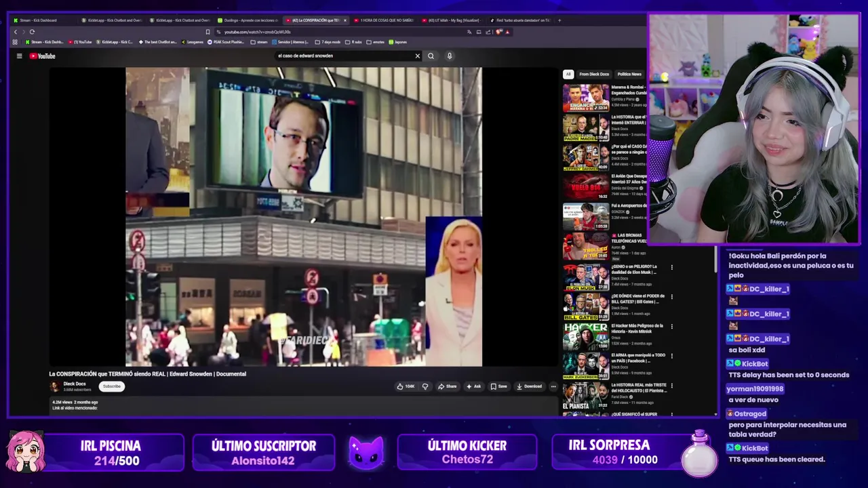Viewport: 868px width, 488px height.
Task: Open more actions ellipsis under video
Action: pos(553,386)
